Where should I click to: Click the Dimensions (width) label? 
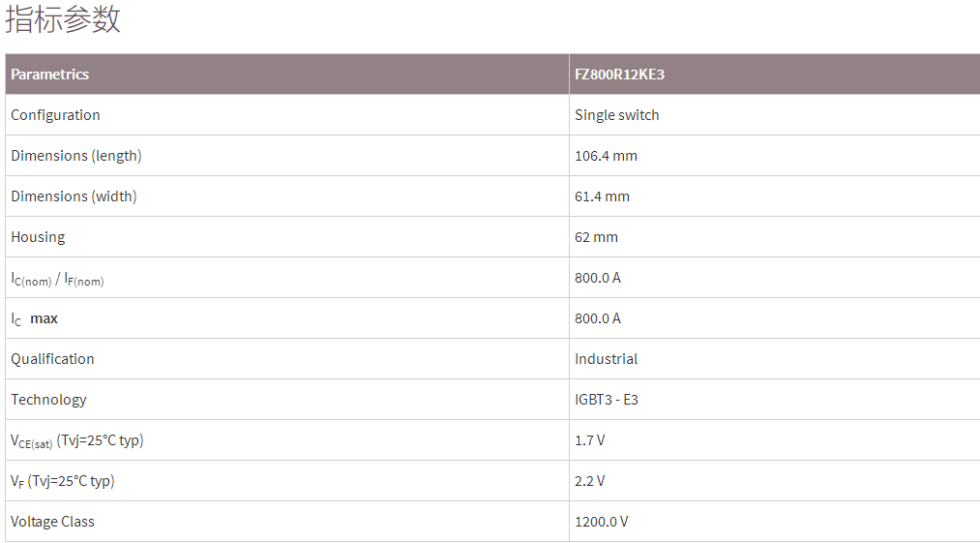[x=74, y=196]
